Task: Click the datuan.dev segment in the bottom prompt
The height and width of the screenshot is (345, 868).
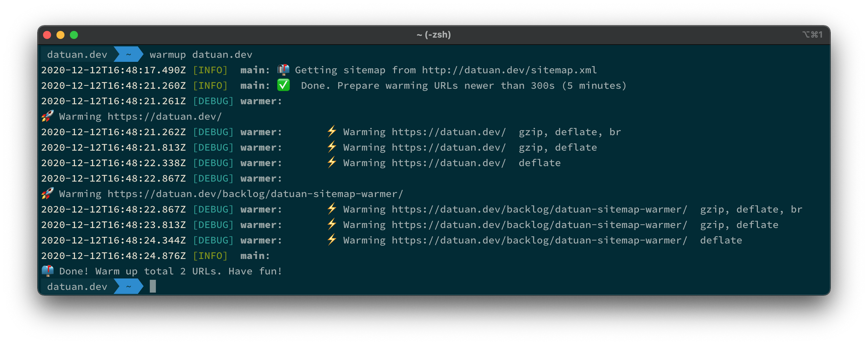Action: pos(77,286)
